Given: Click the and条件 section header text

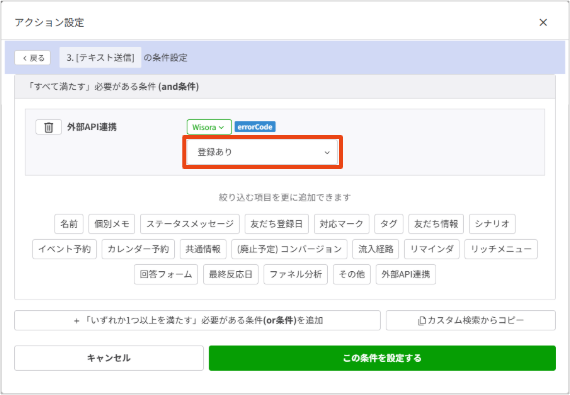Looking at the screenshot, I should click(113, 86).
